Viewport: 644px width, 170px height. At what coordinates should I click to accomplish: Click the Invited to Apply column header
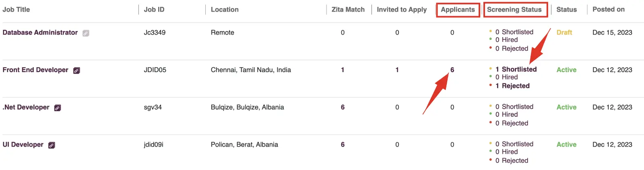click(x=402, y=9)
